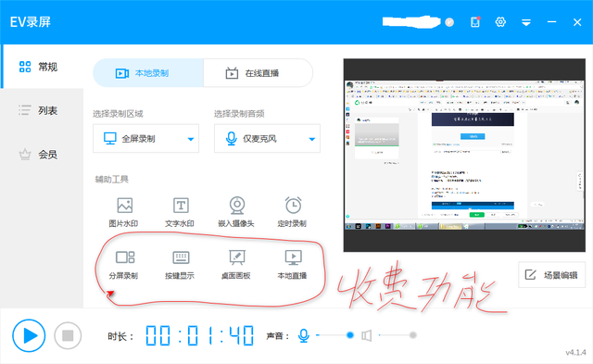The image size is (593, 364).
Task: Open the 列表 sidebar item
Action: pyautogui.click(x=42, y=110)
